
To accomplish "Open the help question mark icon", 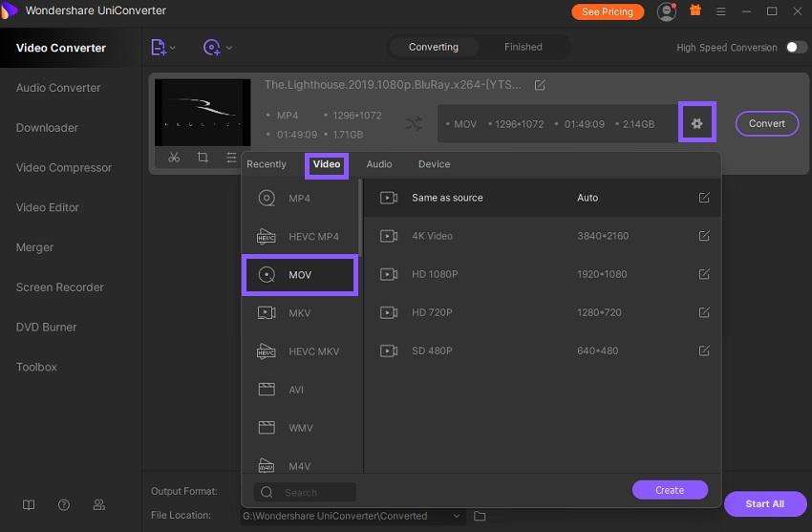I will click(64, 504).
